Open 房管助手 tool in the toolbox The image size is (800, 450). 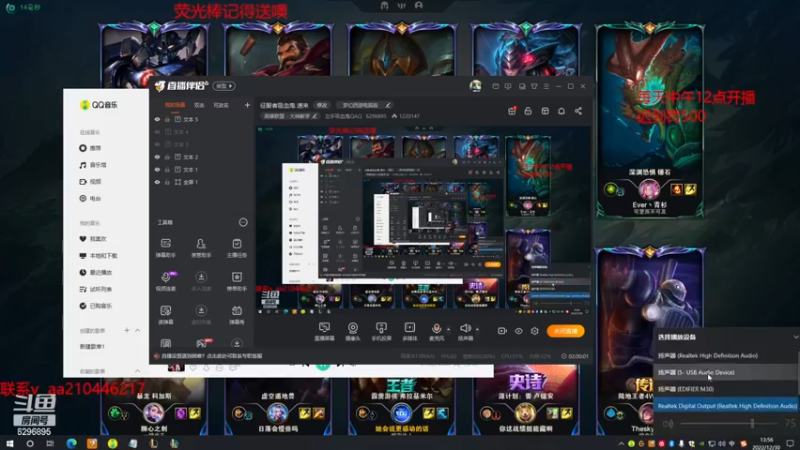tap(201, 248)
